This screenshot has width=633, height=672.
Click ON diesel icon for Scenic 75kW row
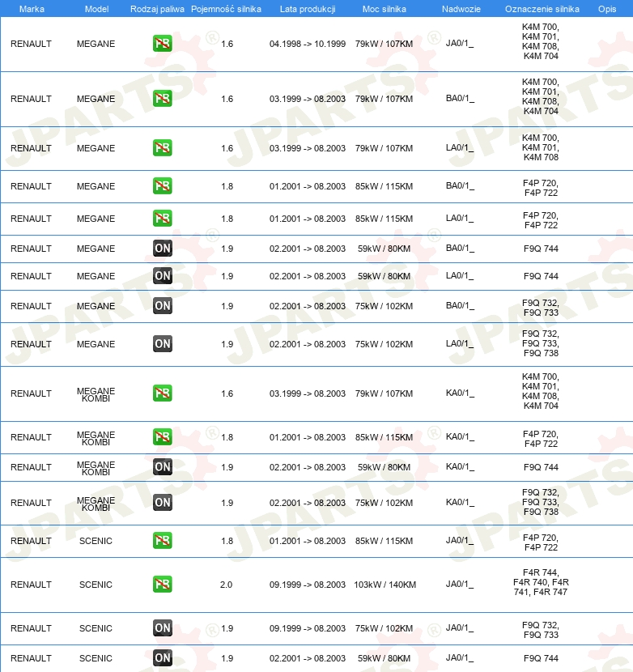(163, 627)
